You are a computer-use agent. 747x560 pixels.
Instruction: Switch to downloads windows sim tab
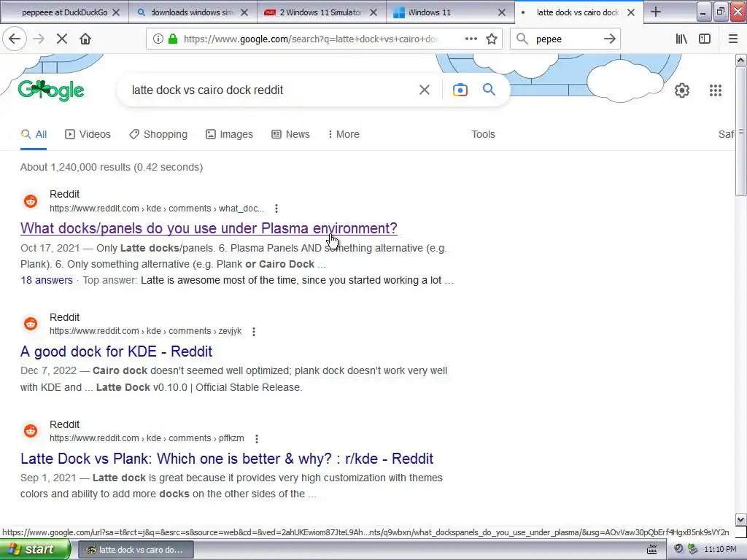(193, 12)
